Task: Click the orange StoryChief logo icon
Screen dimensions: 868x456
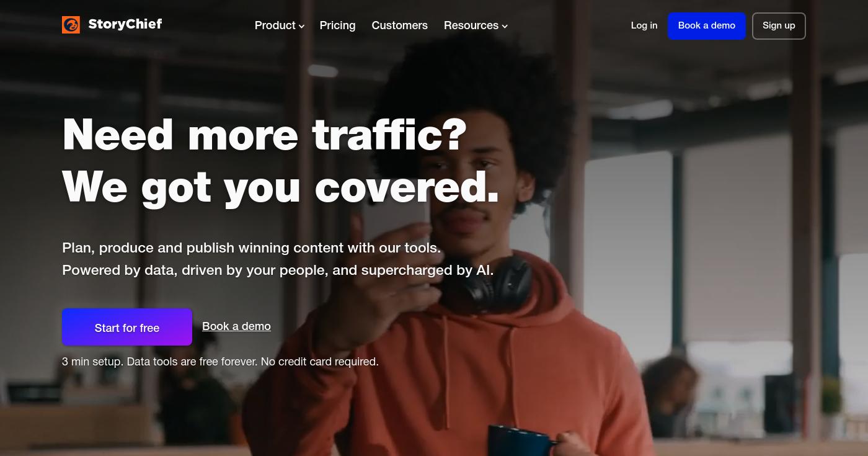Action: click(71, 25)
